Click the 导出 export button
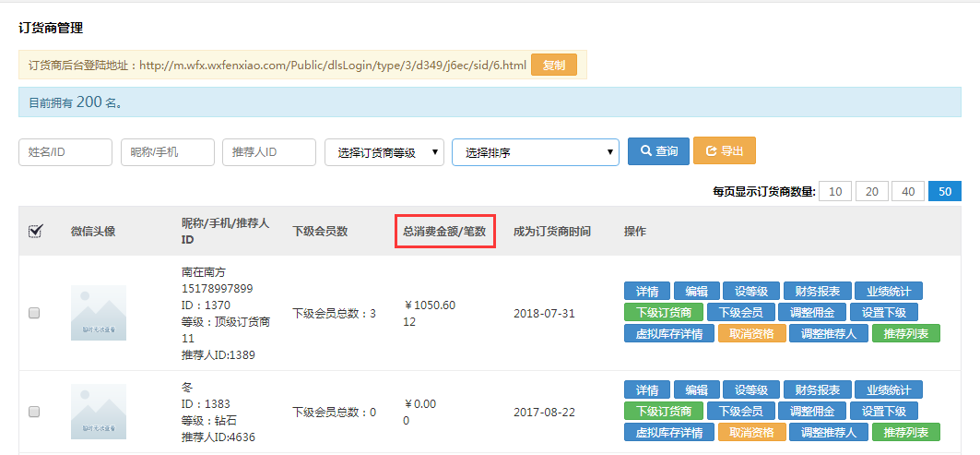980x455 pixels. click(725, 151)
